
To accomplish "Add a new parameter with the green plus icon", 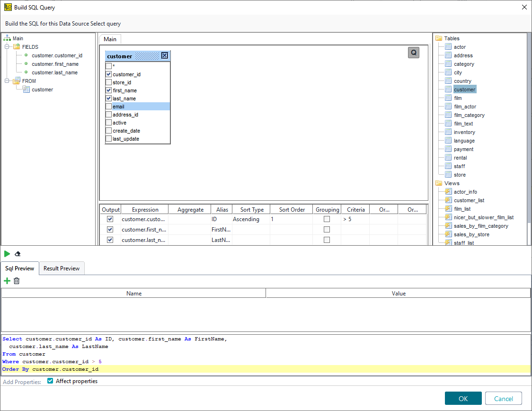I will [x=7, y=281].
